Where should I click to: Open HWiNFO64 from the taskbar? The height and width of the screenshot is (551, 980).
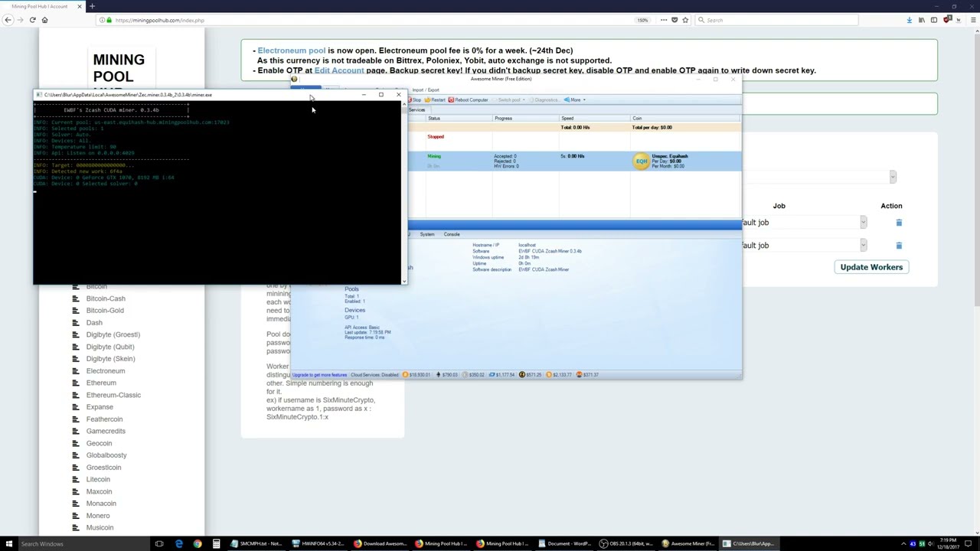[x=318, y=544]
